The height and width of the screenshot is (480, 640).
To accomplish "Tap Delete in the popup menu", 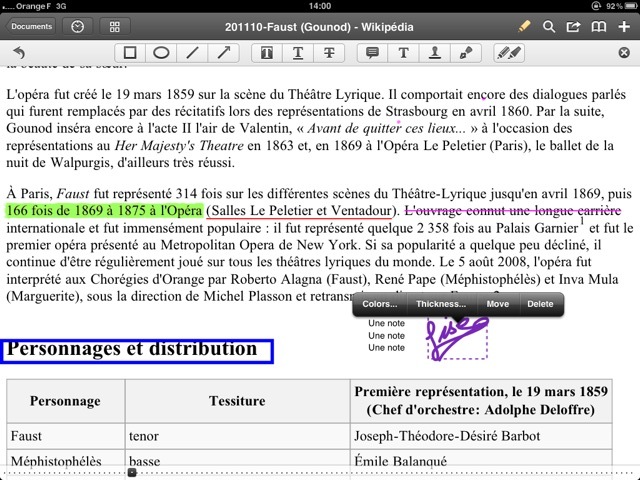I will pos(540,304).
